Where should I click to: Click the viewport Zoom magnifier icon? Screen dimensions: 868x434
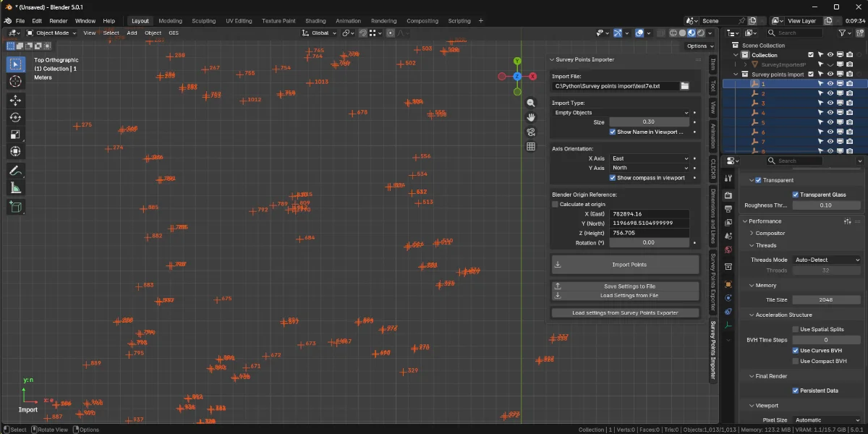coord(531,103)
